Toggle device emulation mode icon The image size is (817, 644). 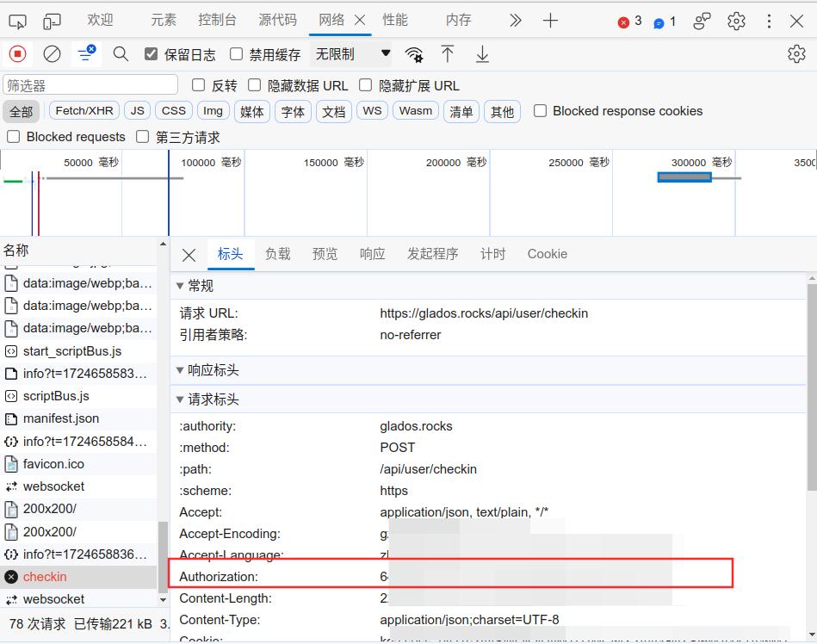tap(52, 21)
